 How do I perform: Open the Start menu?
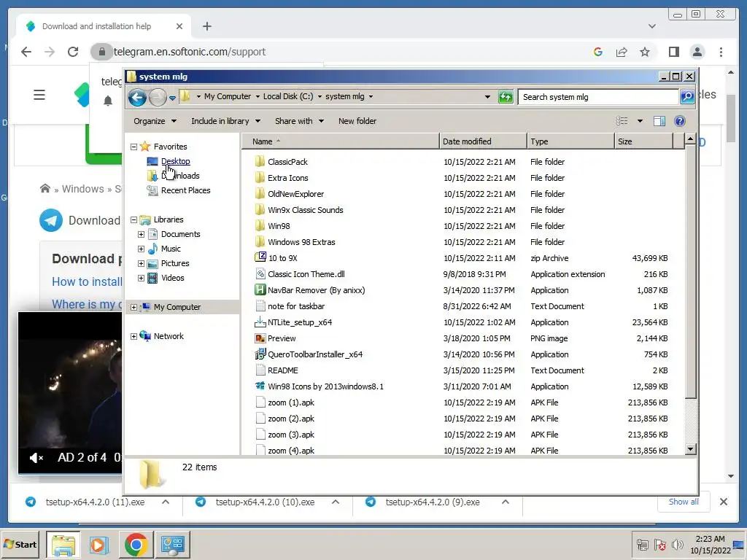(x=20, y=544)
